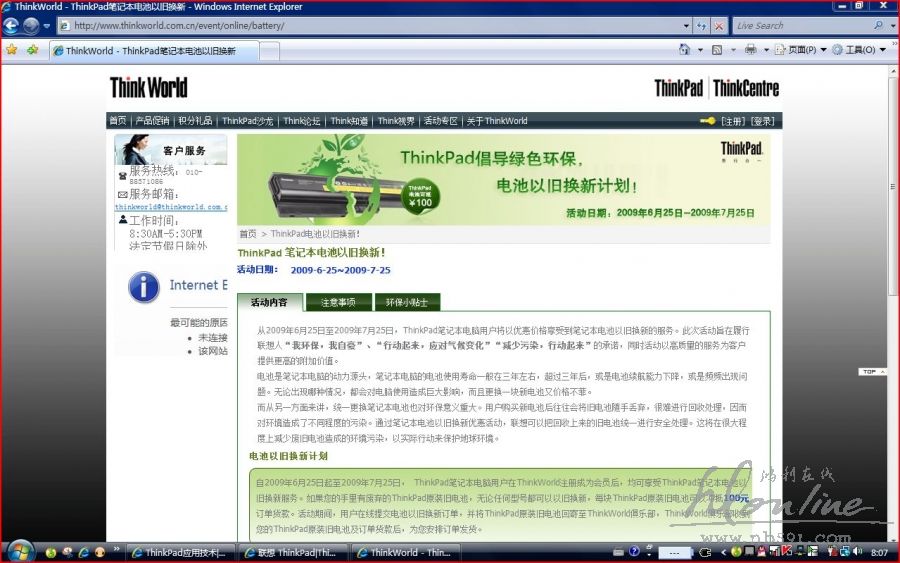900x563 pixels.
Task: Click the Refresh page icon
Action: [701, 26]
